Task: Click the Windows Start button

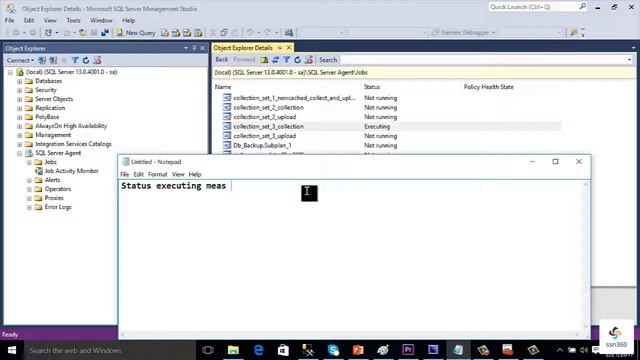Action: point(12,350)
